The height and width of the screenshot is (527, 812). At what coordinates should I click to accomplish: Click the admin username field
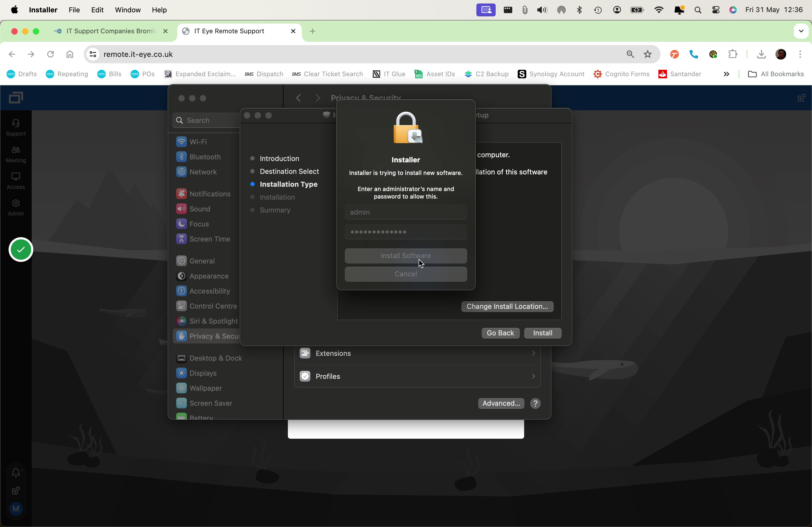coord(406,212)
